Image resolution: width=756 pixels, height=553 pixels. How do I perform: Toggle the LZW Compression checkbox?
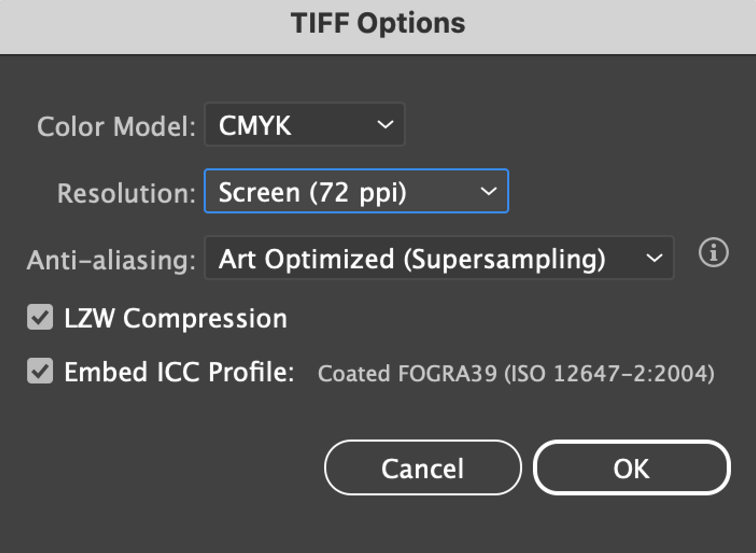point(40,317)
